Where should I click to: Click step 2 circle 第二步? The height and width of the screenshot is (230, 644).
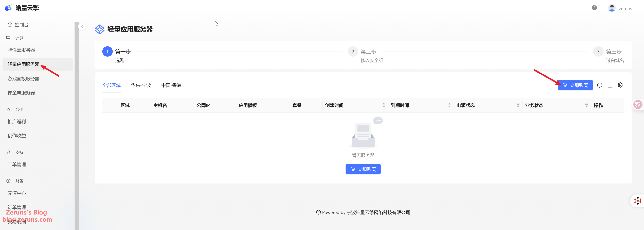353,52
